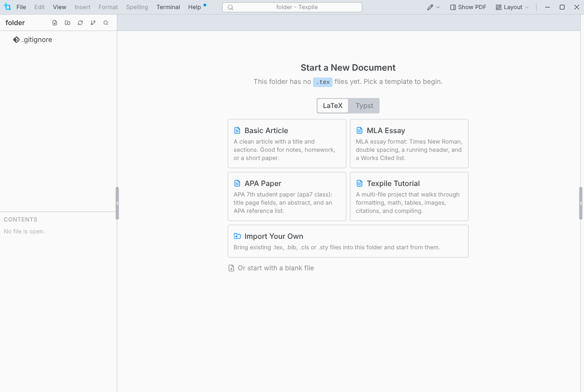
Task: Refresh the folder file list
Action: coord(80,23)
